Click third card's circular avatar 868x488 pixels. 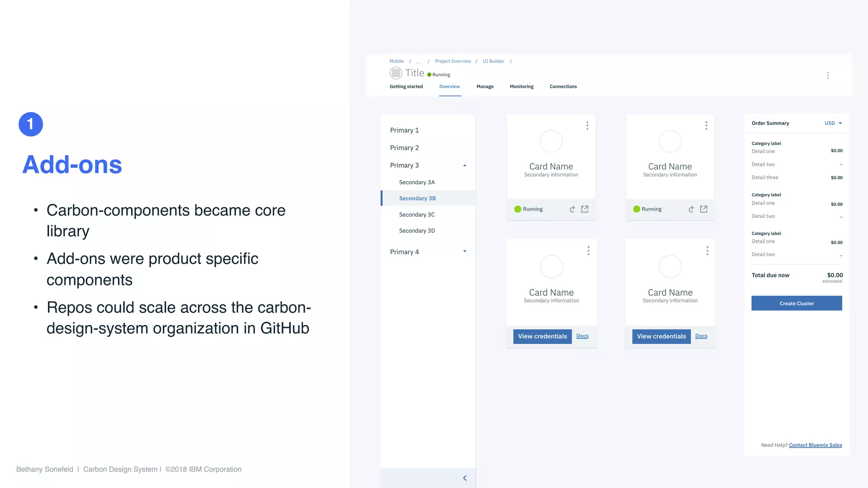551,266
